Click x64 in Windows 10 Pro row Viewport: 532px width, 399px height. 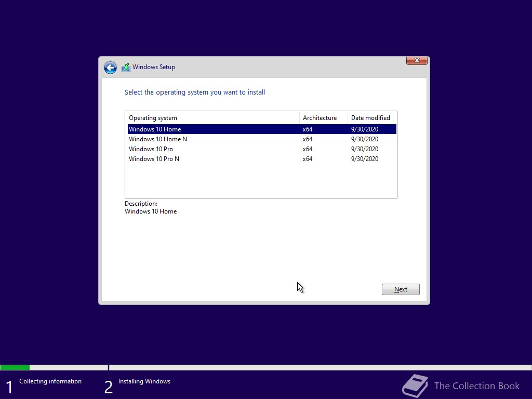[308, 149]
